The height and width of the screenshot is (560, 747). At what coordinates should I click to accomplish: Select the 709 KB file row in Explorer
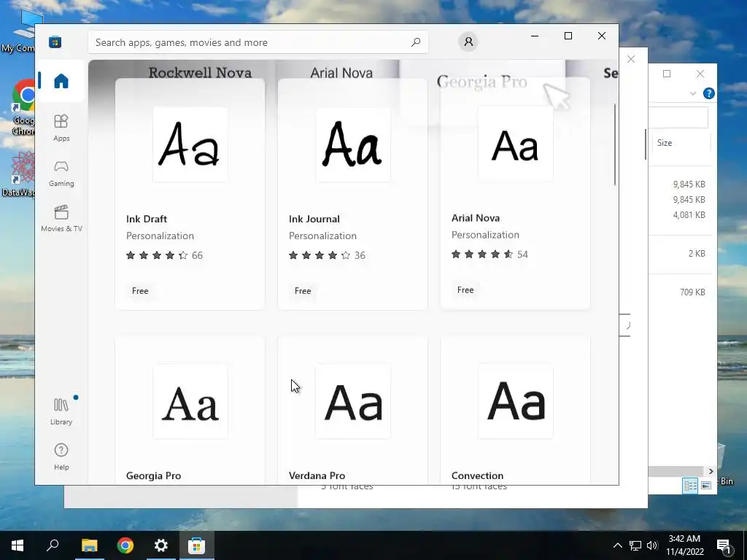coord(682,292)
